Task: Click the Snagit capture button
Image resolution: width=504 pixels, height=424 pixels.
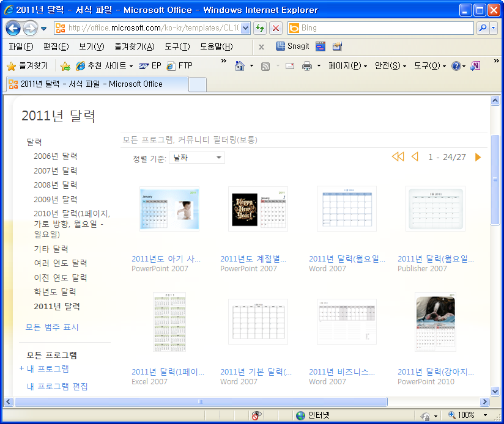Action: tap(292, 46)
